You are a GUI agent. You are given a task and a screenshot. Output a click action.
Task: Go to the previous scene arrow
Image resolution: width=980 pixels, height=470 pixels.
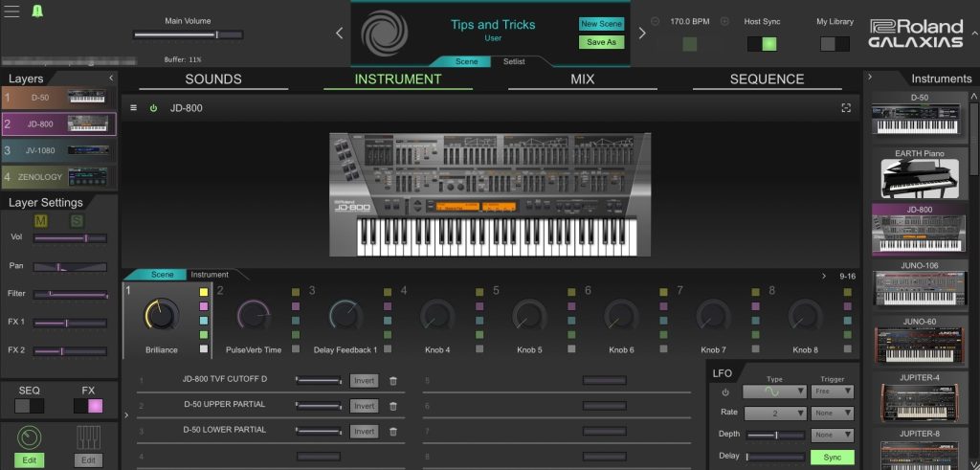pyautogui.click(x=340, y=34)
